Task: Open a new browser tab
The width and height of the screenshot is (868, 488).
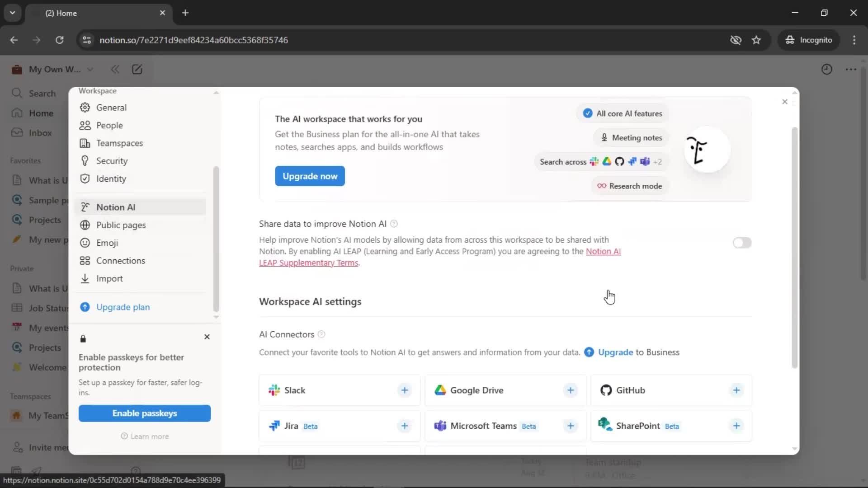Action: (x=185, y=13)
